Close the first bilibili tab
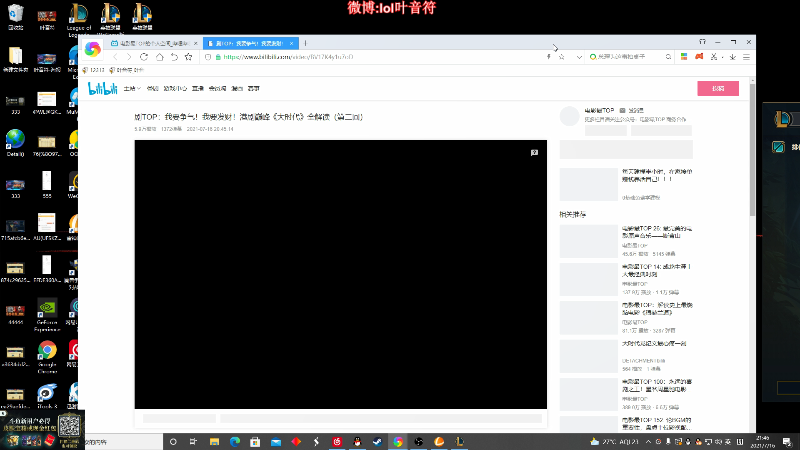800x450 pixels. [x=195, y=43]
